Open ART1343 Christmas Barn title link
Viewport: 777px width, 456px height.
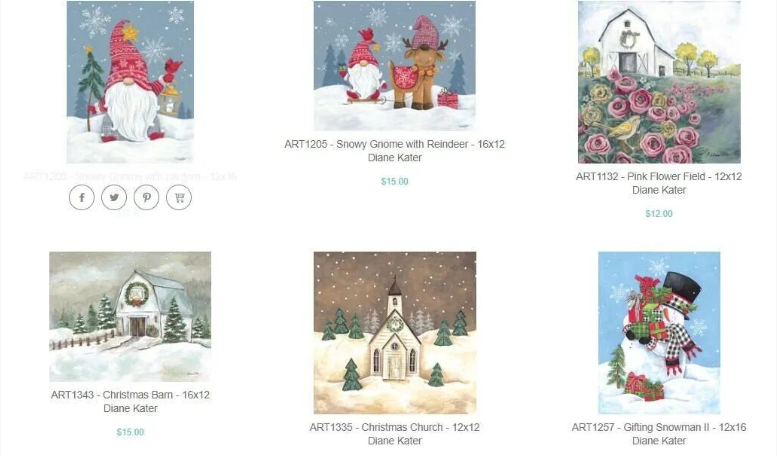[130, 395]
